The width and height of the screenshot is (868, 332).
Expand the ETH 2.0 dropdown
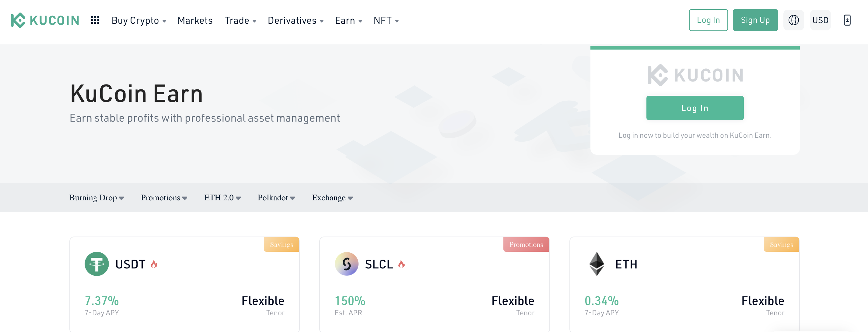222,198
